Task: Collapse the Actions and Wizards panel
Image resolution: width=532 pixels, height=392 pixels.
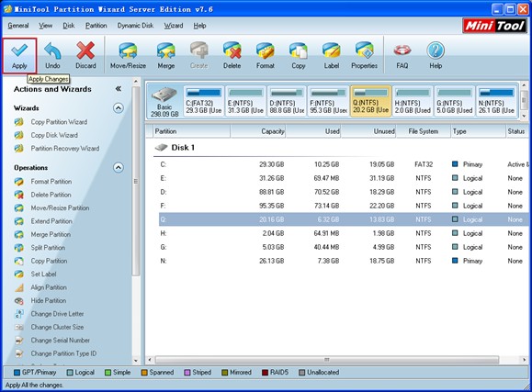Action: 119,89
